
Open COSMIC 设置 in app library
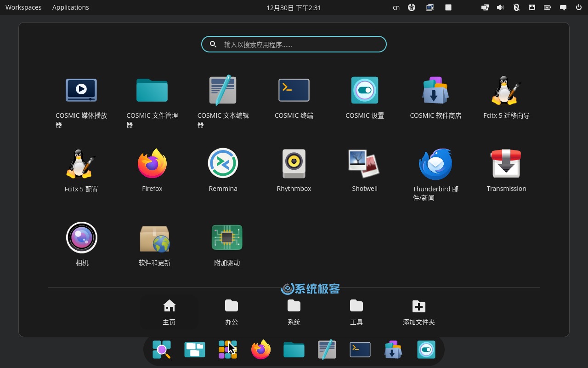point(365,91)
